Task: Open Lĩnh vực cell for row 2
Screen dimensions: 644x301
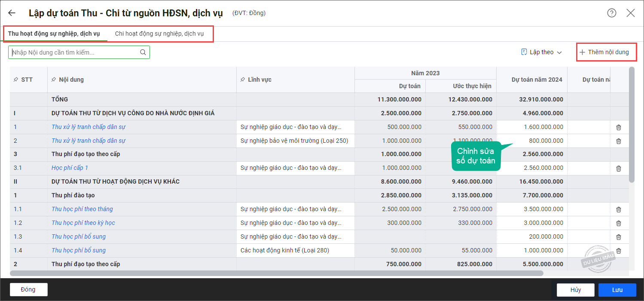Action: tap(296, 141)
